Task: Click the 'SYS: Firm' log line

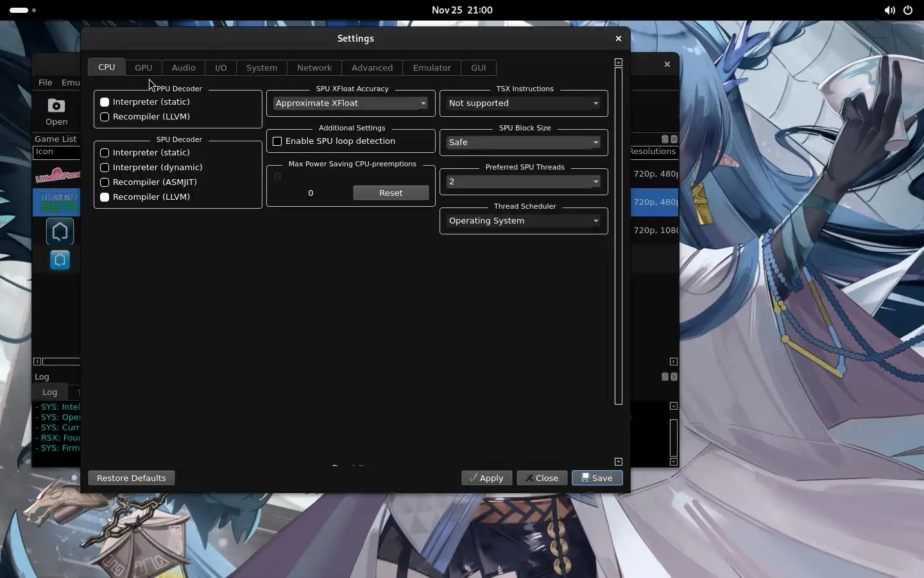Action: 58,448
